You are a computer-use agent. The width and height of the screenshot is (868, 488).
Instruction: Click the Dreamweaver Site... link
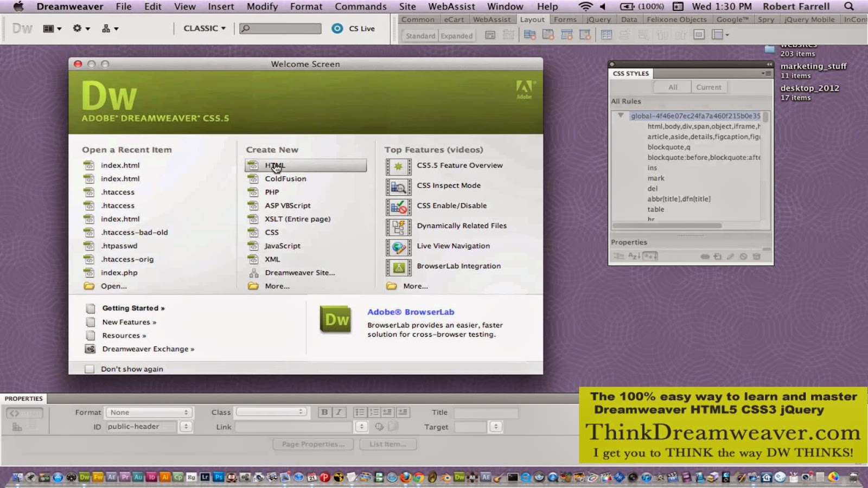(x=300, y=273)
